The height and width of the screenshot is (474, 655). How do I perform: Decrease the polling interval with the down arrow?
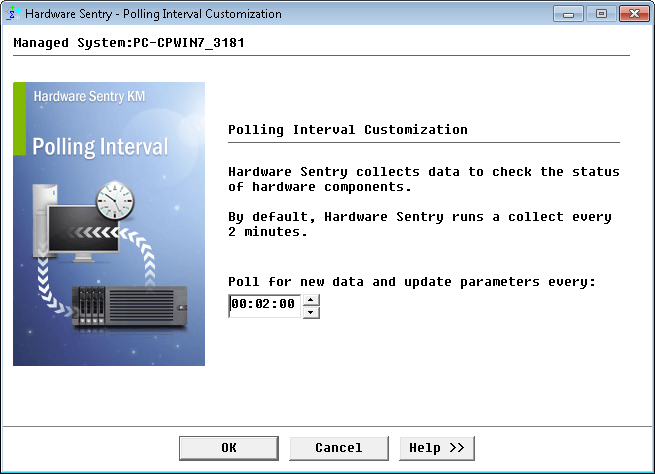(x=311, y=312)
